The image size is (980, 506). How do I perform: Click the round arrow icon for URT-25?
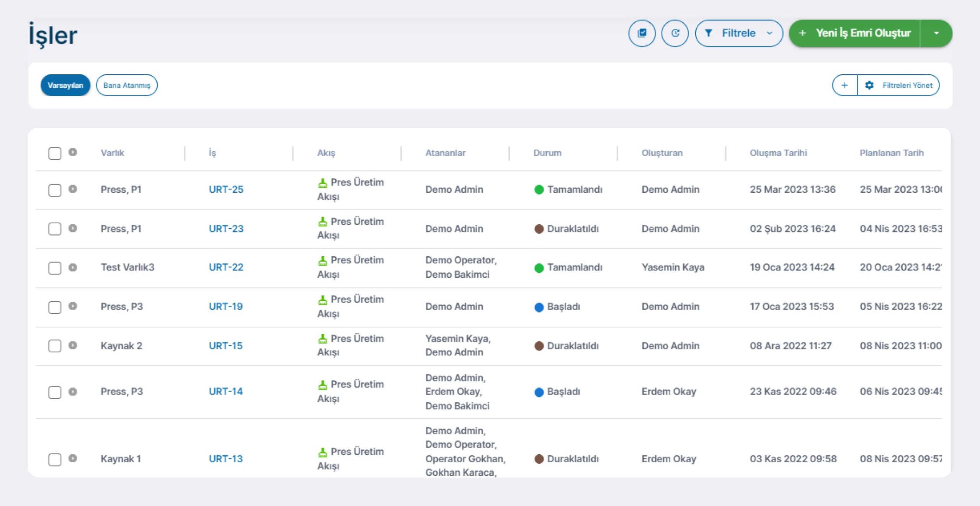click(73, 189)
